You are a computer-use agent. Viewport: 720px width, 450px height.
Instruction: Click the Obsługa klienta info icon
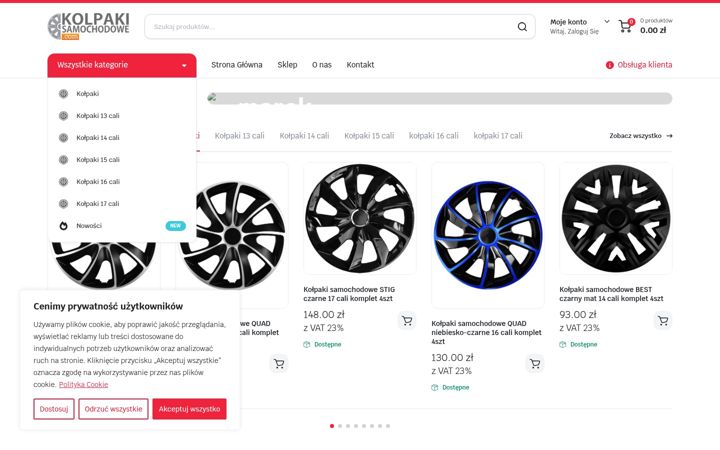tap(609, 65)
